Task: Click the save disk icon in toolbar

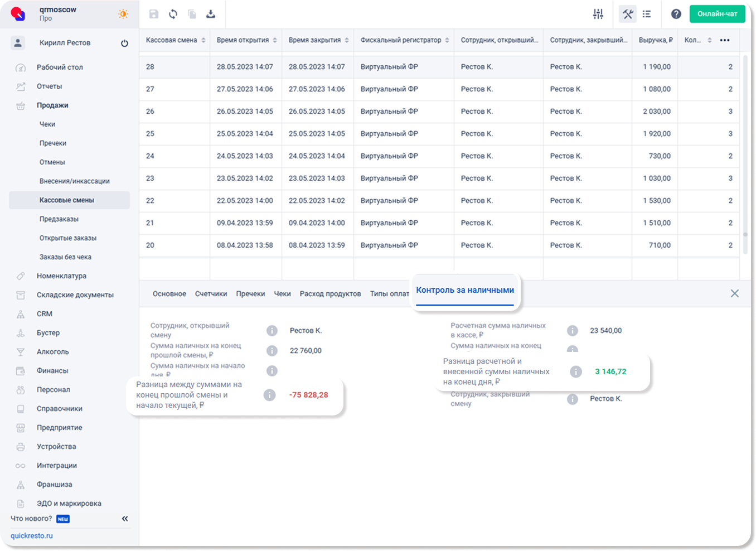Action: [154, 14]
